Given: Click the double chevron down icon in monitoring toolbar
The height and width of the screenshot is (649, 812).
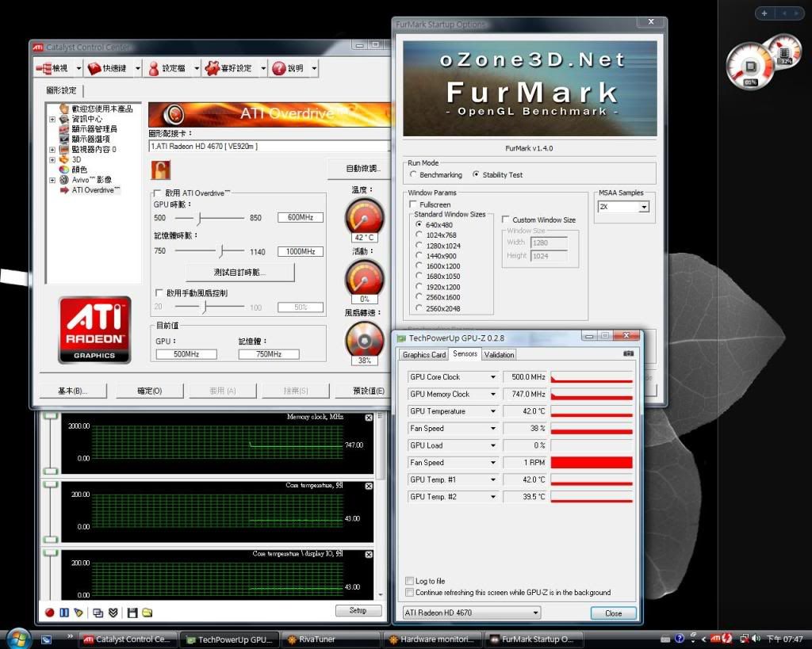Looking at the screenshot, I should 113,613.
